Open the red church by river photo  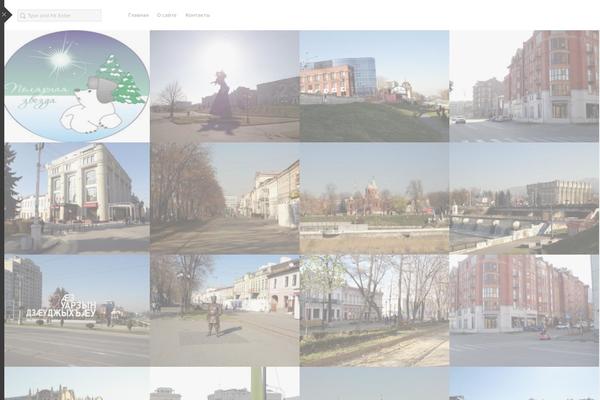point(374,198)
